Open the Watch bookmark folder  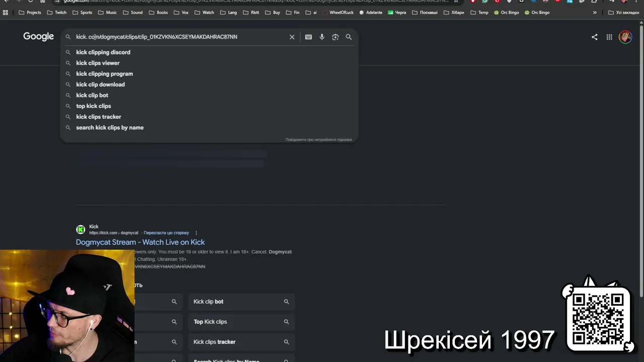[x=204, y=13]
